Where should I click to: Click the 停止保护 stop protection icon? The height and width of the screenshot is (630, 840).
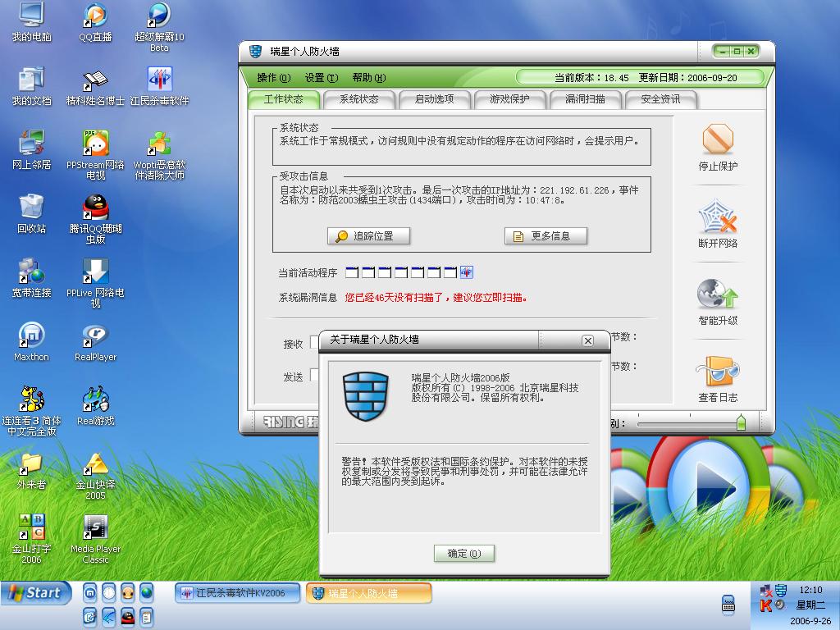point(717,139)
